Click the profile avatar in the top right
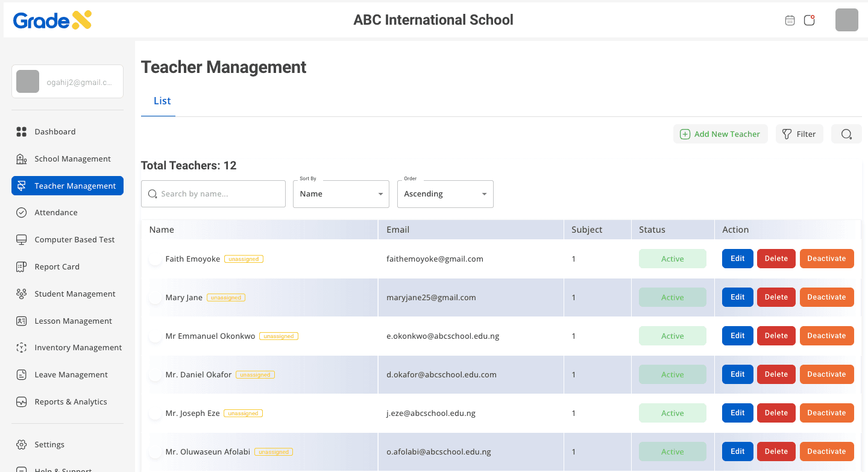The height and width of the screenshot is (472, 868). click(846, 20)
